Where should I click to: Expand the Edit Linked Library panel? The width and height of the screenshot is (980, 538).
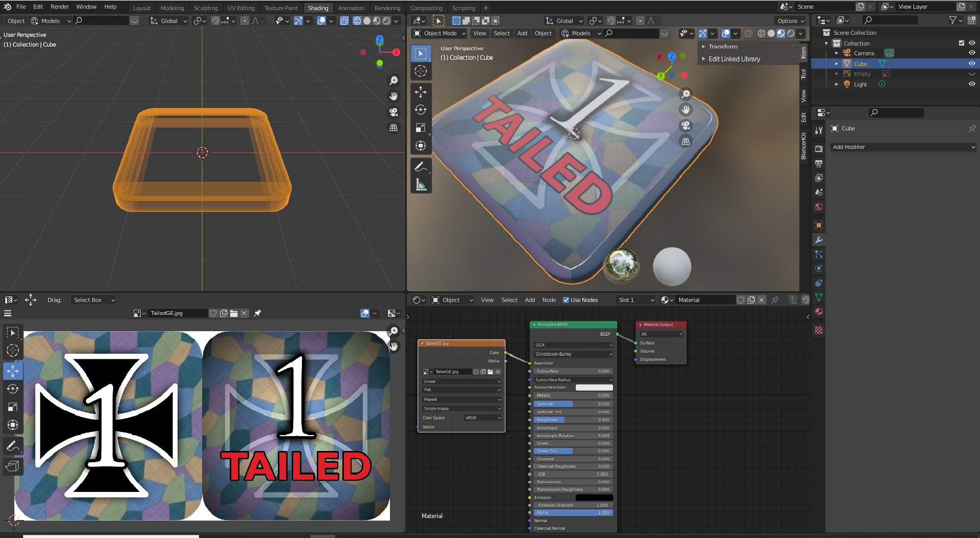point(734,59)
